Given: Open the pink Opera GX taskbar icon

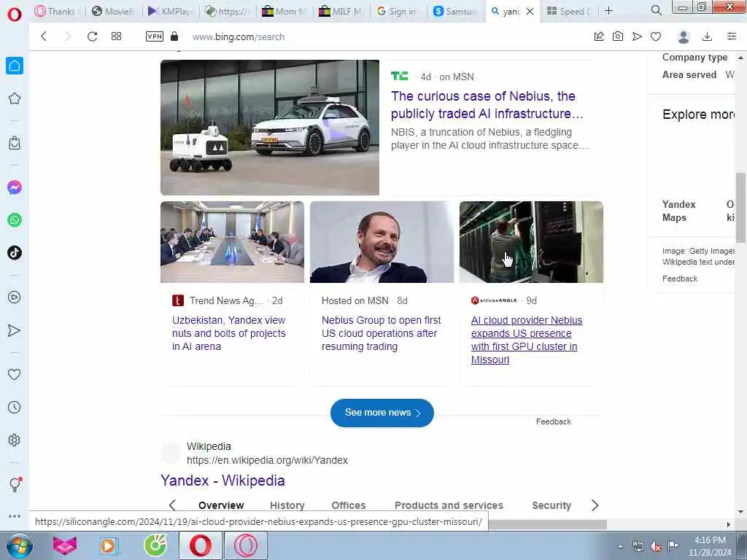Looking at the screenshot, I should 246,545.
